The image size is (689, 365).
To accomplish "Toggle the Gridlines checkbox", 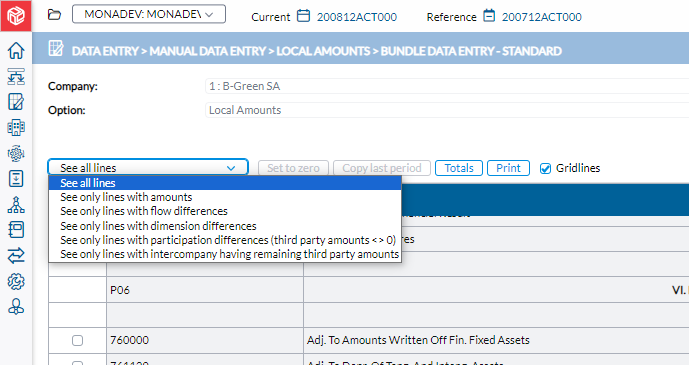I will click(x=545, y=168).
